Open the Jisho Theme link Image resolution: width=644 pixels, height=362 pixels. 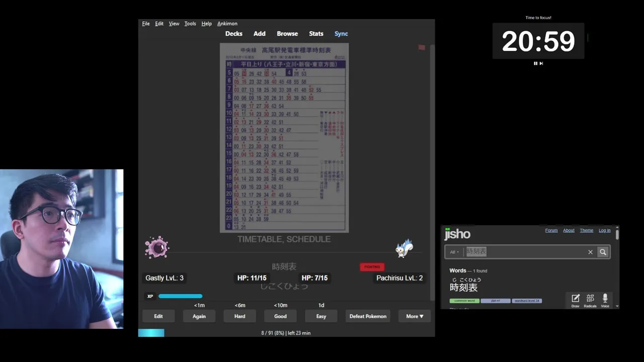(587, 230)
